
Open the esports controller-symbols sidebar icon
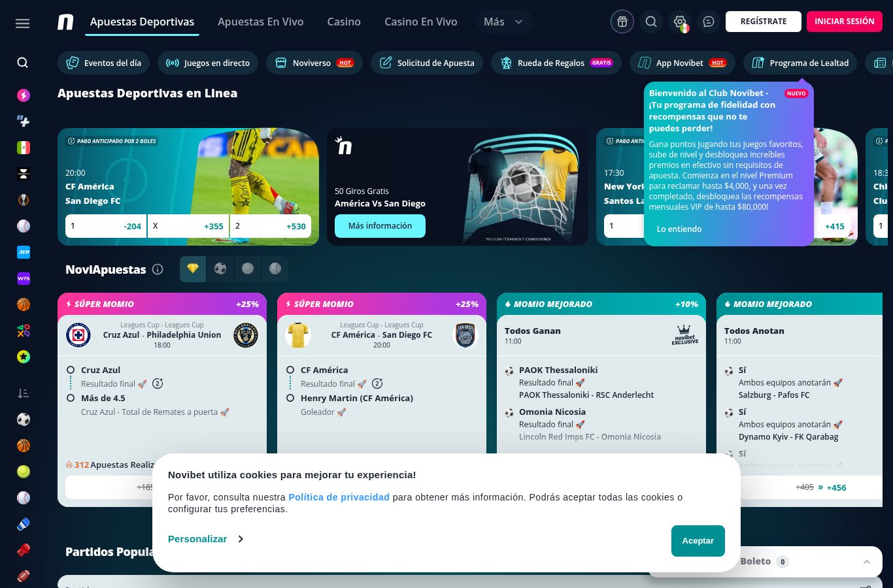(x=24, y=331)
